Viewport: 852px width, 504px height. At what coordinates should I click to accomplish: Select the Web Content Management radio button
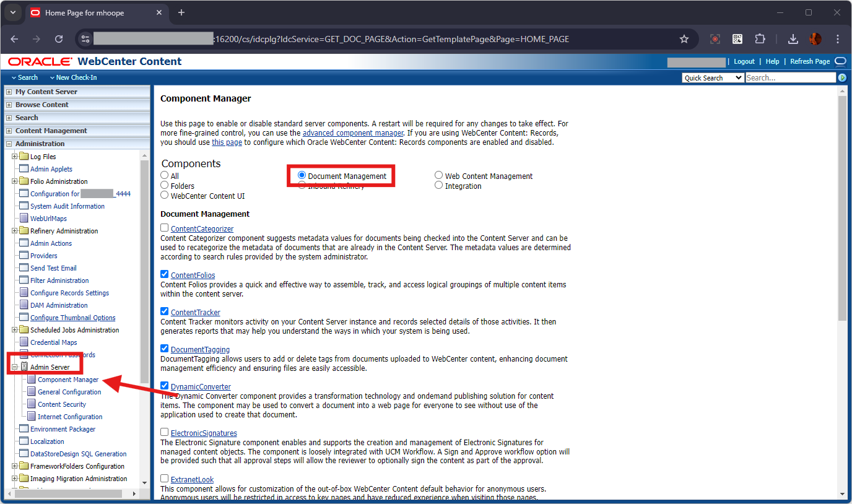439,176
